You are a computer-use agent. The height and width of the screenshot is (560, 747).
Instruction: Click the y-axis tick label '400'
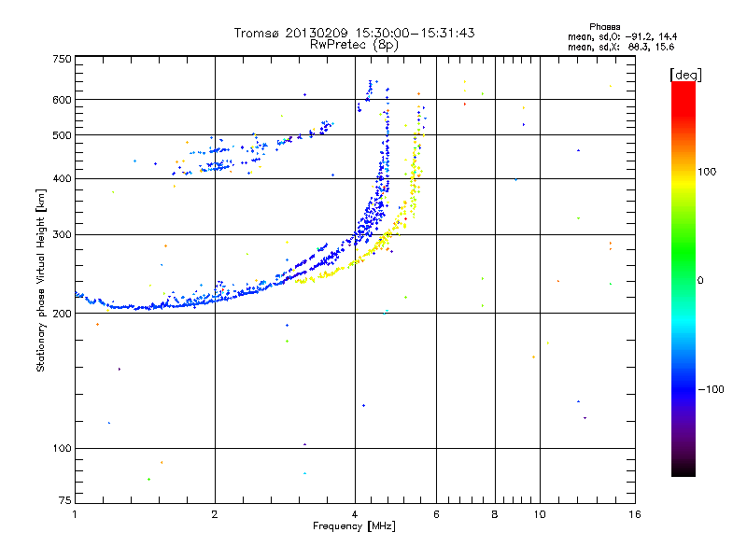tap(62, 178)
